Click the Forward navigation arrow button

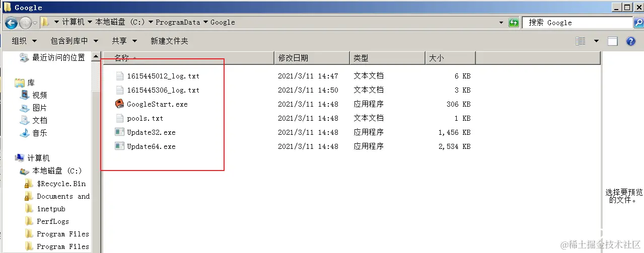point(25,22)
